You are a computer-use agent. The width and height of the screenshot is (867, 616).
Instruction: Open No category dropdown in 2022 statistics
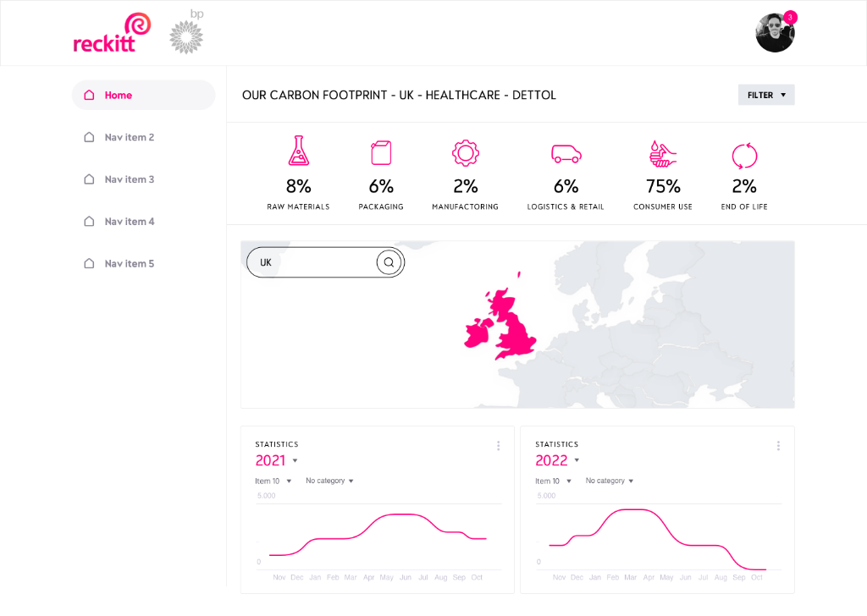coord(610,481)
